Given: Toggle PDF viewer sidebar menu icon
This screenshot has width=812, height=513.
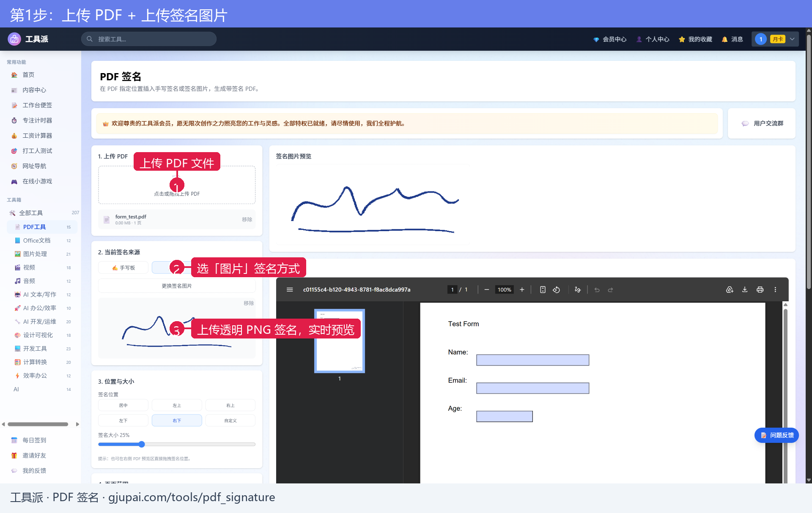Looking at the screenshot, I should pos(290,290).
